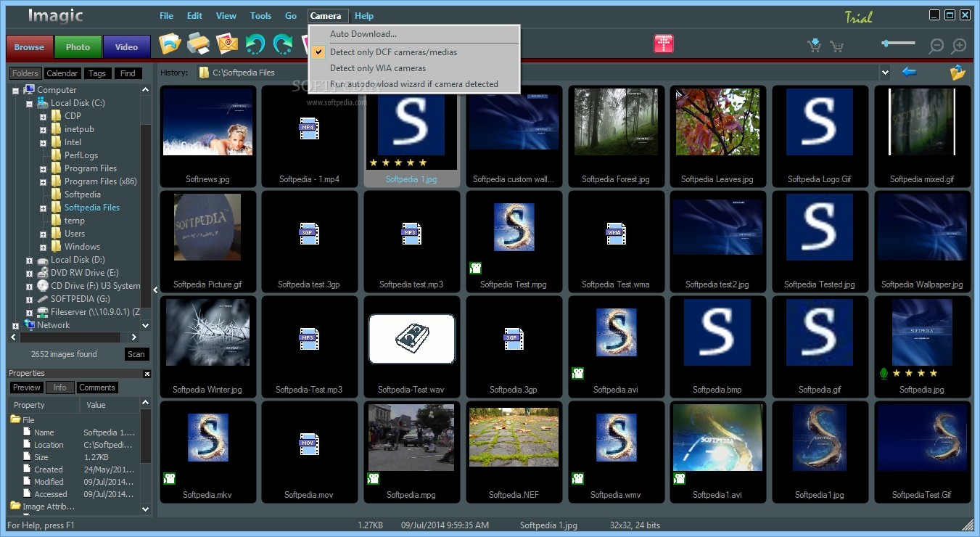Open the File menu
980x537 pixels.
166,16
